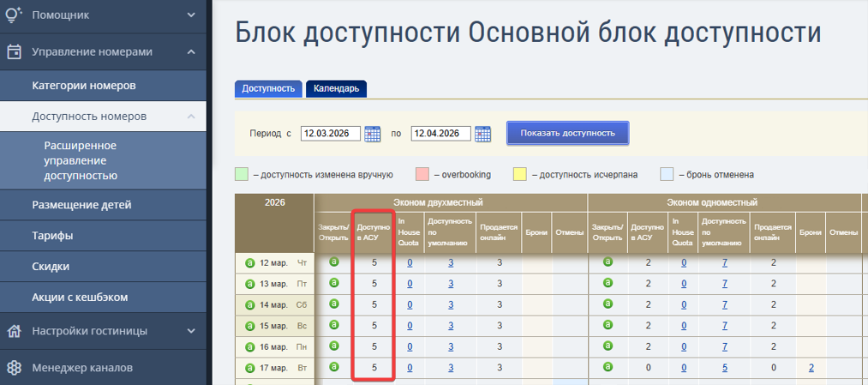Click the Продается онлайн header under Эконом одноместный
Screen dimensions: 868x385
pos(773,232)
